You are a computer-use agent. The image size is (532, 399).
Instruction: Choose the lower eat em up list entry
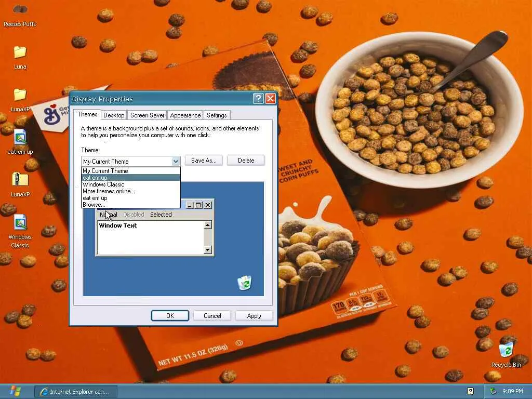pyautogui.click(x=130, y=198)
